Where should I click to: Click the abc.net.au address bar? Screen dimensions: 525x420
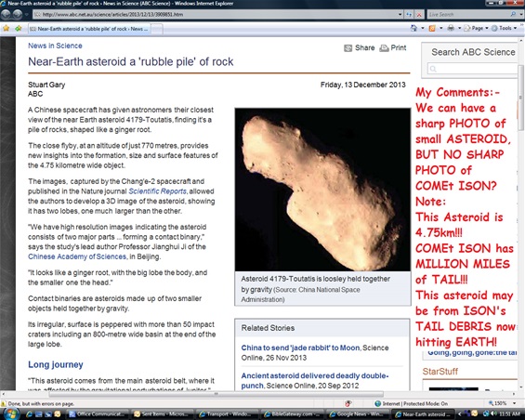pyautogui.click(x=215, y=14)
